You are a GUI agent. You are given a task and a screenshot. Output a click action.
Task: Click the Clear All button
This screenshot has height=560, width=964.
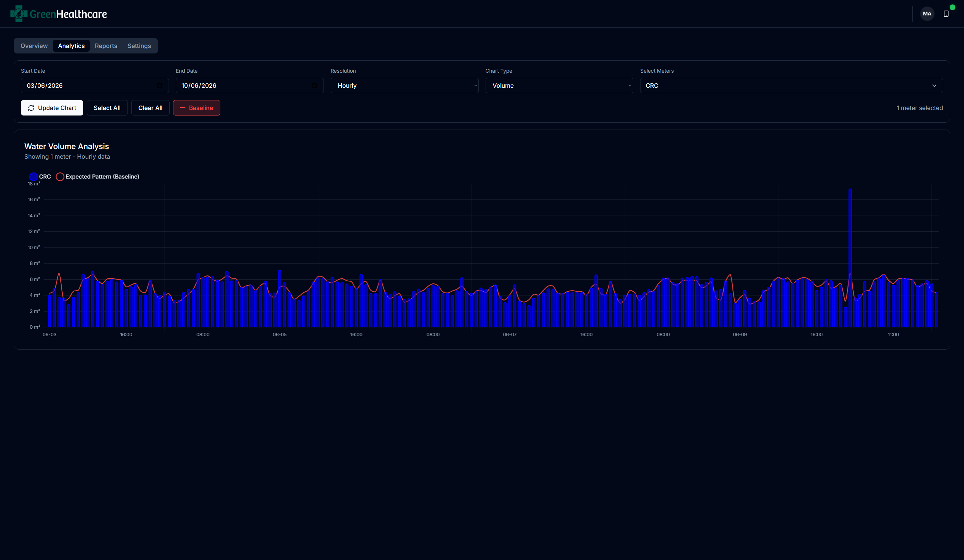150,108
